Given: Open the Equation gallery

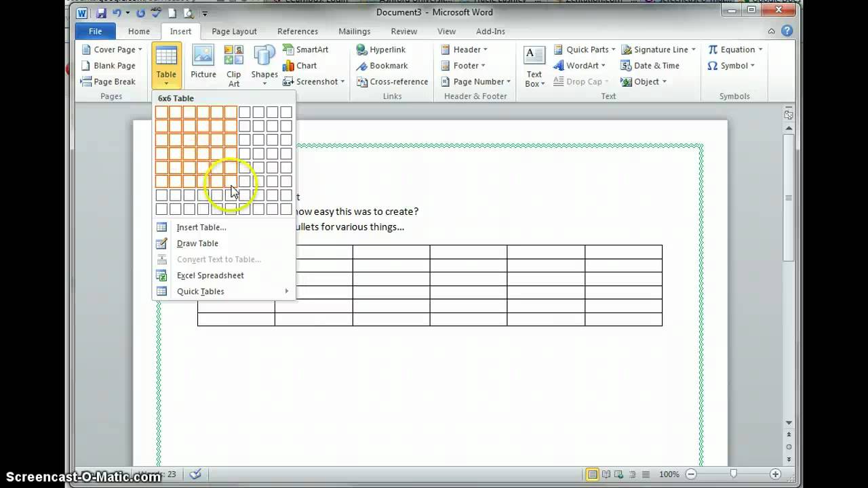Looking at the screenshot, I should point(736,49).
